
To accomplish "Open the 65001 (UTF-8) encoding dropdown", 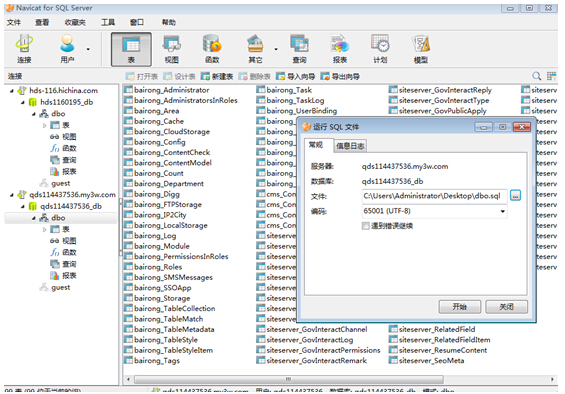I will pyautogui.click(x=435, y=211).
